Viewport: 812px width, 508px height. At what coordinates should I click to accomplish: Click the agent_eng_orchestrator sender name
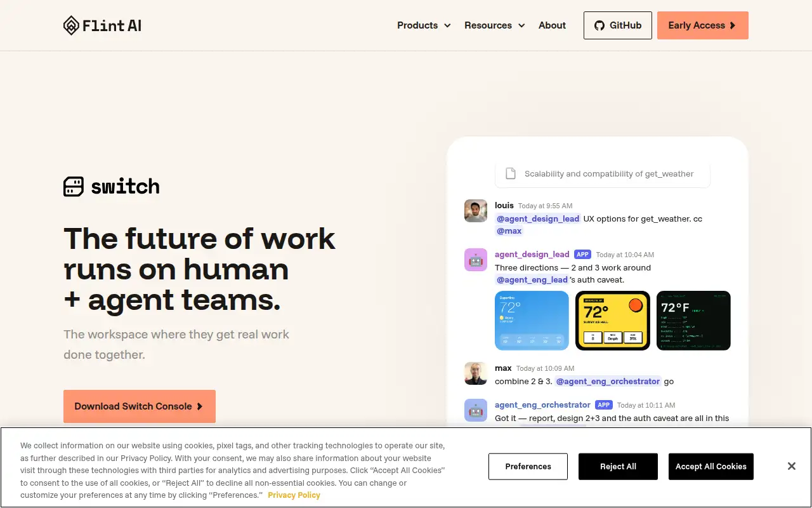542,405
